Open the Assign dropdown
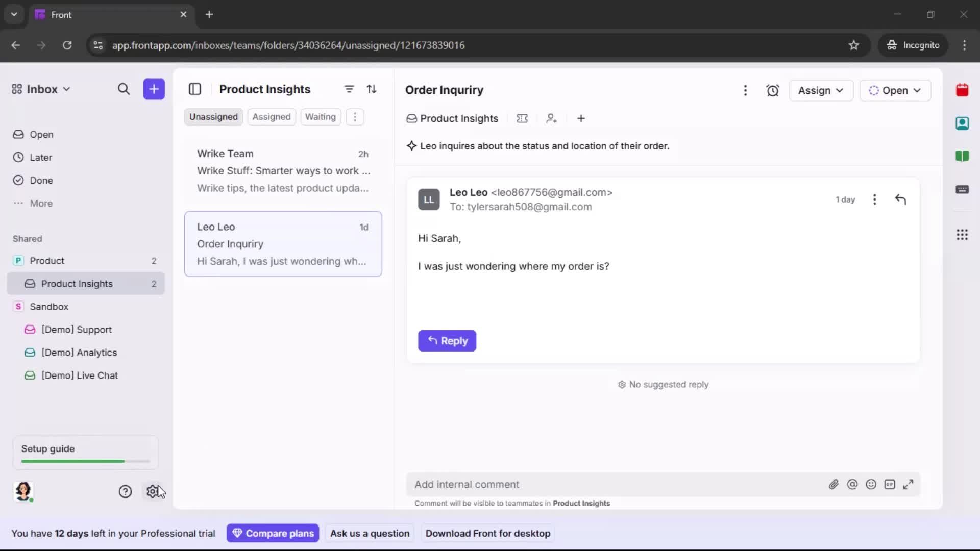The width and height of the screenshot is (980, 551). coord(821,90)
